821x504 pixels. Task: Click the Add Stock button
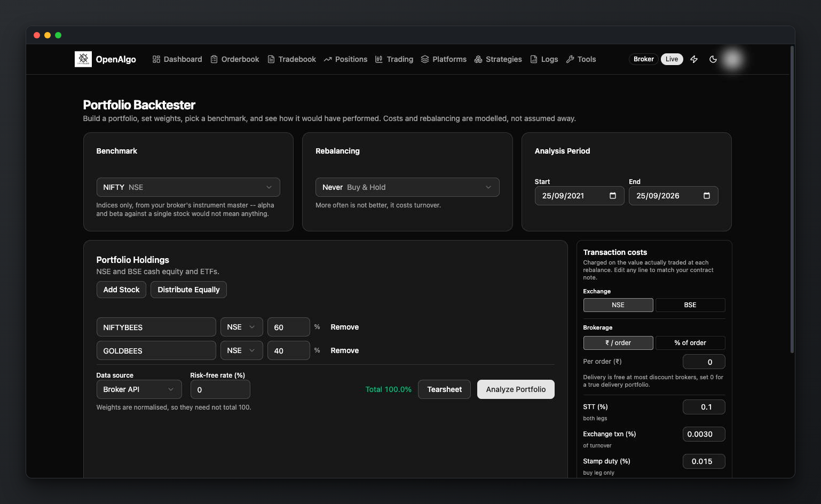coord(121,290)
